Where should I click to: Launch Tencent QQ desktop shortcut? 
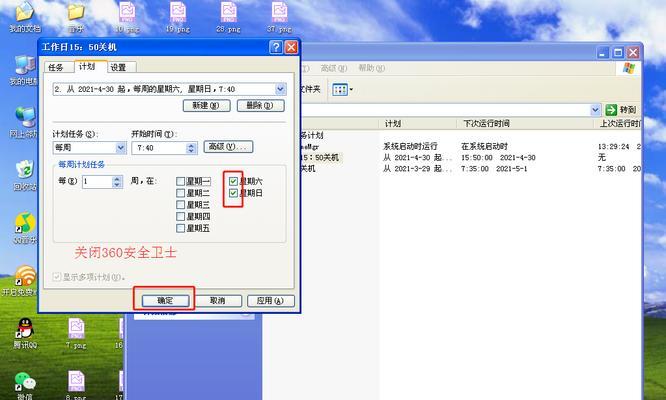[x=25, y=333]
